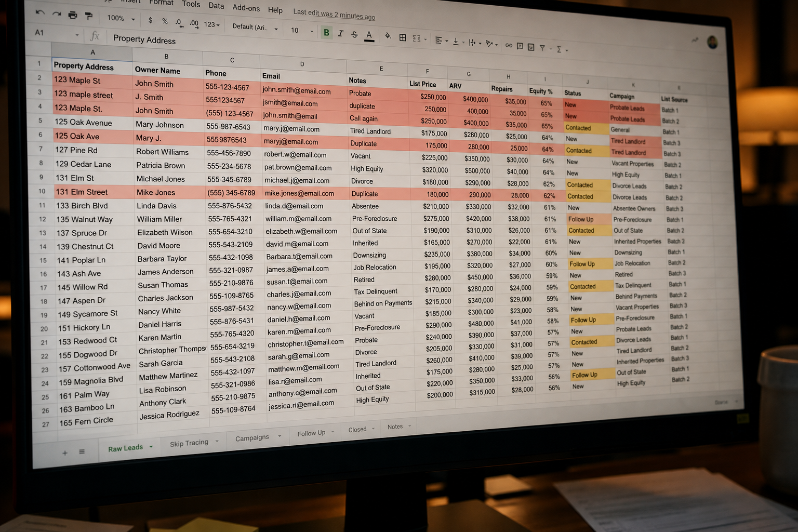Toggle strikethrough formatting
This screenshot has height=532, width=798.
coord(354,34)
